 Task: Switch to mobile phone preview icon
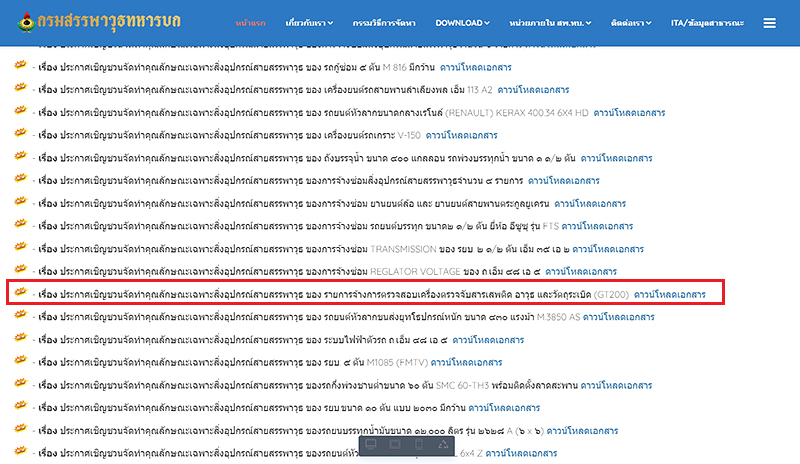[x=419, y=445]
